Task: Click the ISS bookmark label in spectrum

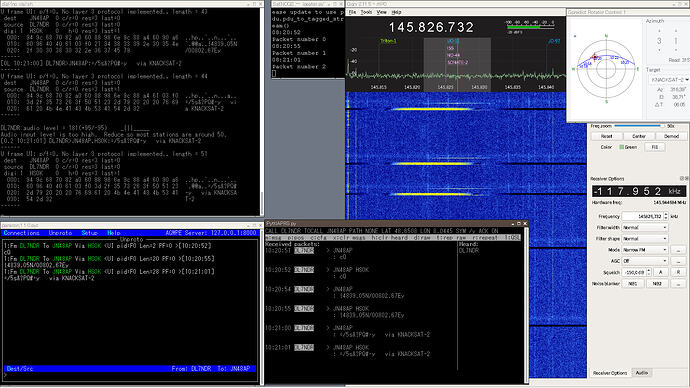Action: [450, 48]
